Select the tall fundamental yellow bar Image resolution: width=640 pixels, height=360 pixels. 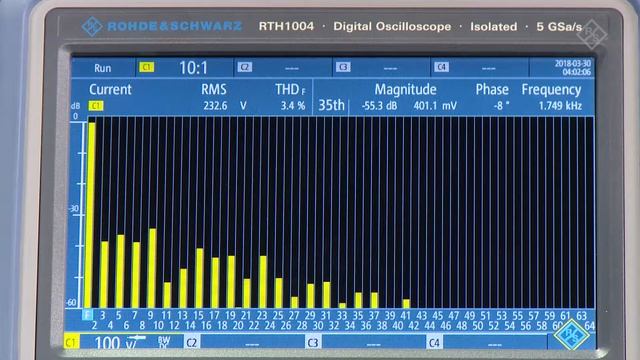pyautogui.click(x=89, y=215)
